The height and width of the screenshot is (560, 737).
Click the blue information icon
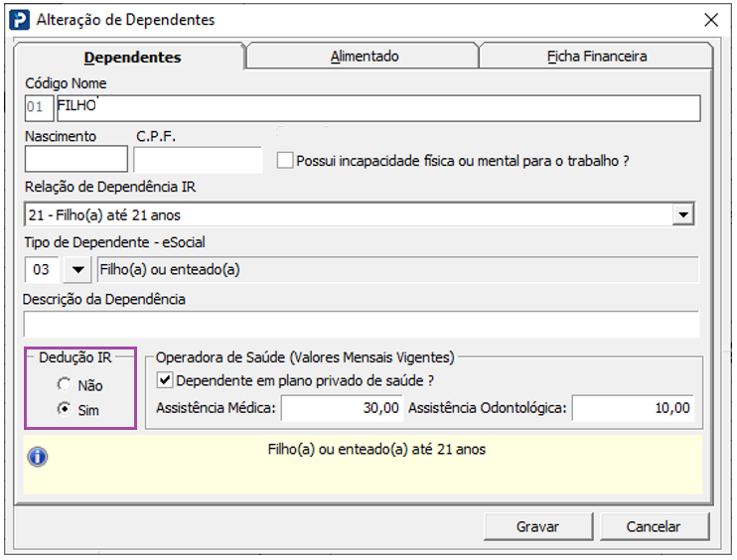[x=39, y=457]
